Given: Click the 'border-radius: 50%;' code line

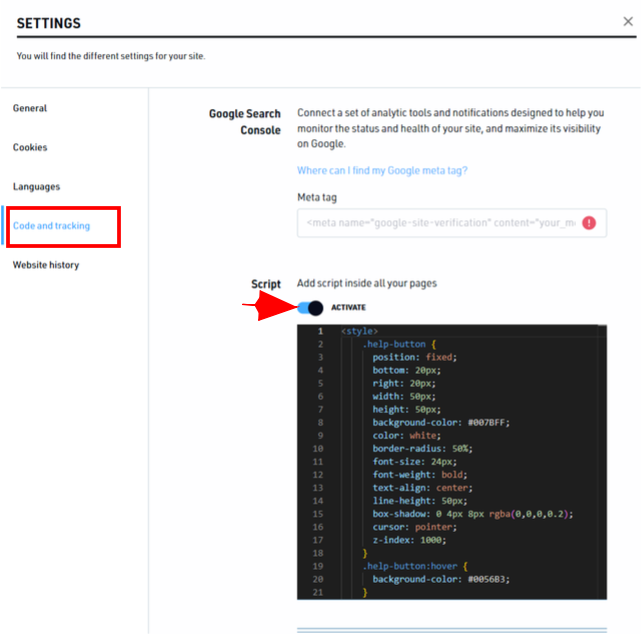Looking at the screenshot, I should (422, 449).
